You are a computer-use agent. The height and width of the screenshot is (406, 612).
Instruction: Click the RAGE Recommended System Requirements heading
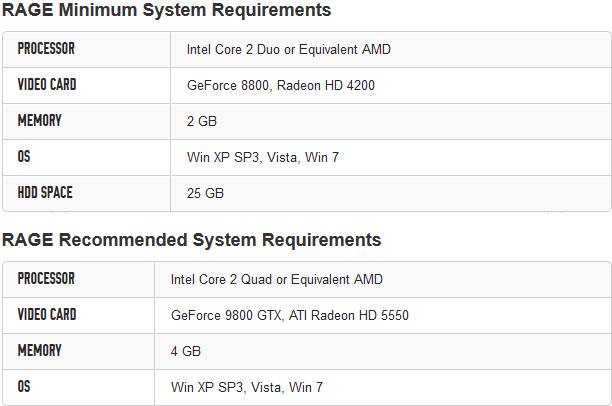[192, 240]
